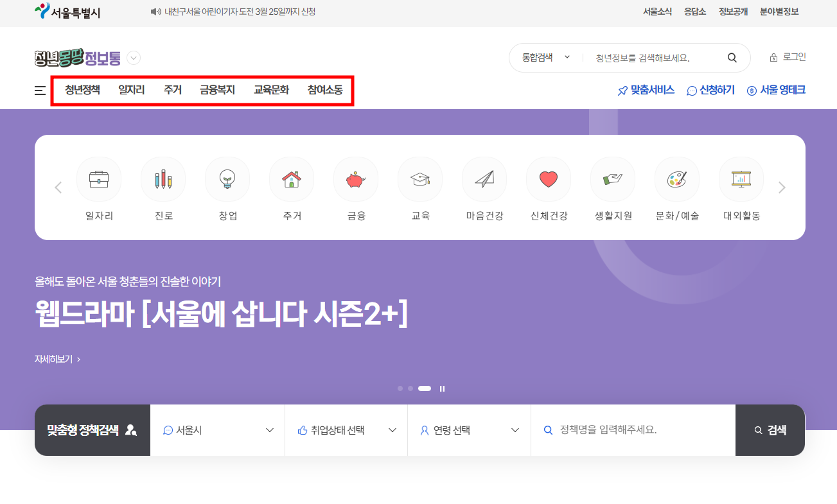This screenshot has width=837, height=504.
Task: Open the 교육문화 menu
Action: [272, 90]
